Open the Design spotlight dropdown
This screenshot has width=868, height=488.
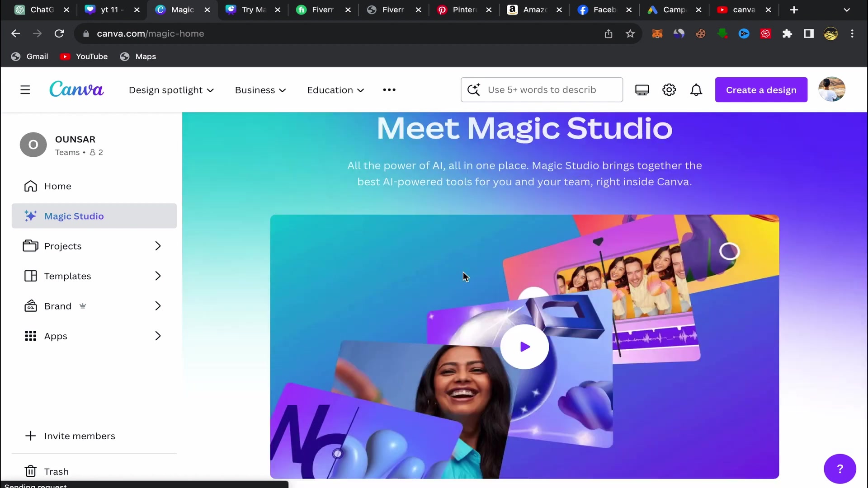pyautogui.click(x=171, y=90)
